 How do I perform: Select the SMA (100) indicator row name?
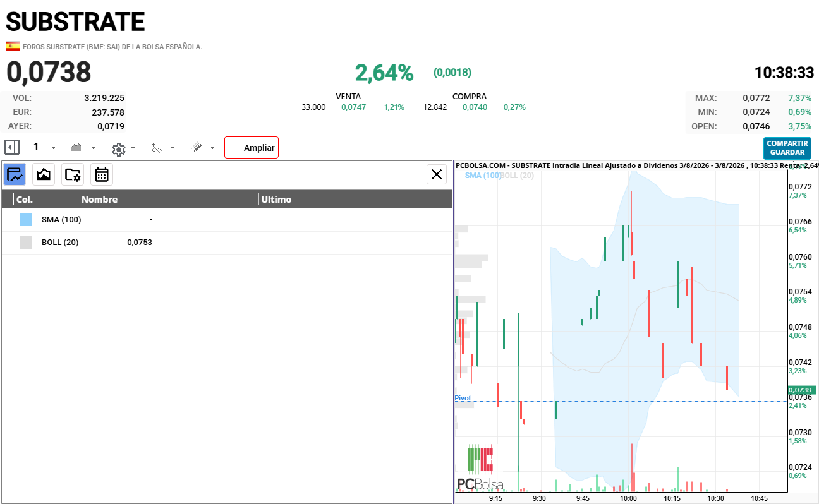pos(61,220)
